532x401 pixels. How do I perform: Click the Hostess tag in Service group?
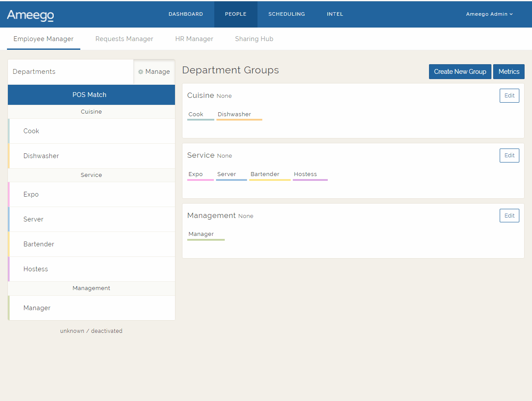(x=305, y=174)
